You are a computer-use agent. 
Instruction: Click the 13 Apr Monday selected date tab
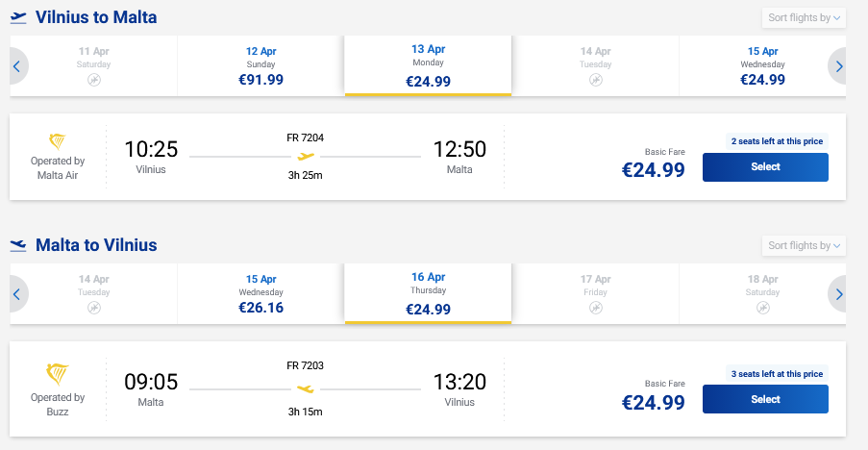[x=428, y=65]
